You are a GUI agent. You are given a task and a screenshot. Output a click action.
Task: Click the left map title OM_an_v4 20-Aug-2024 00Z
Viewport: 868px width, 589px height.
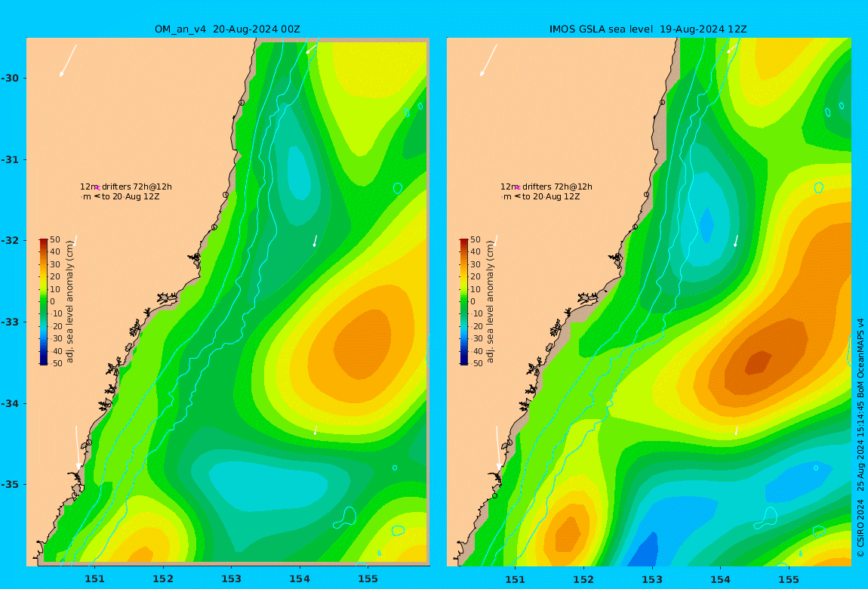click(x=227, y=29)
